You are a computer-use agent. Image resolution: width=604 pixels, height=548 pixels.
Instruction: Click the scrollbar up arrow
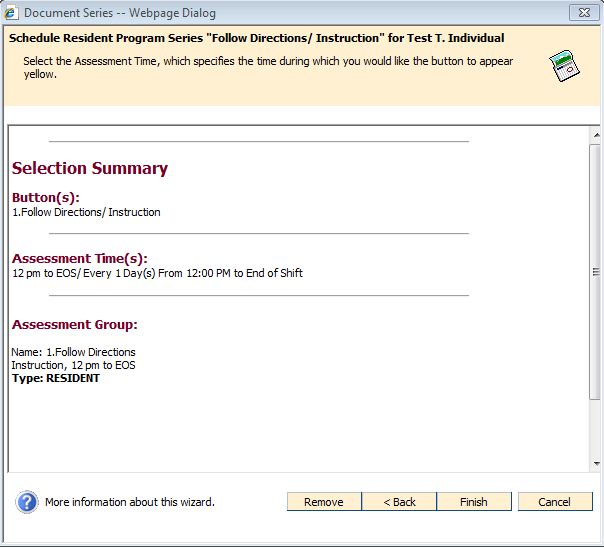(595, 135)
